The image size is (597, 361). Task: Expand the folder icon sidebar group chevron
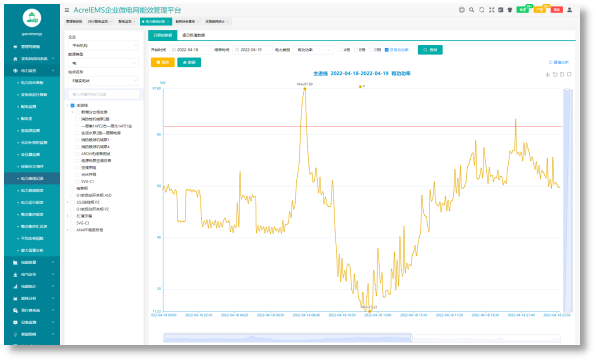(x=53, y=262)
